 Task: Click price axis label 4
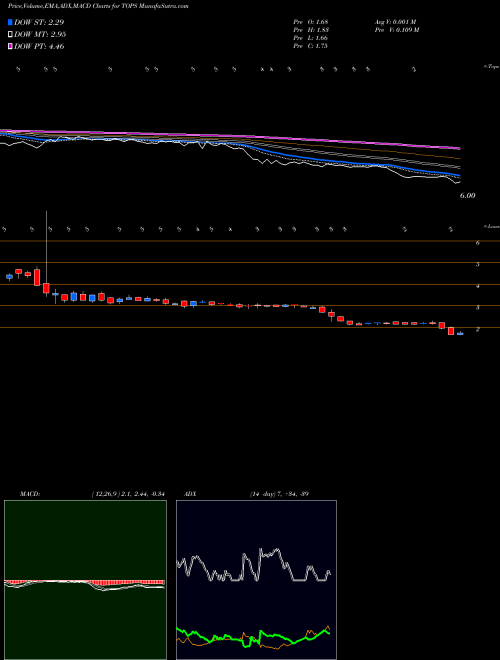pos(478,286)
